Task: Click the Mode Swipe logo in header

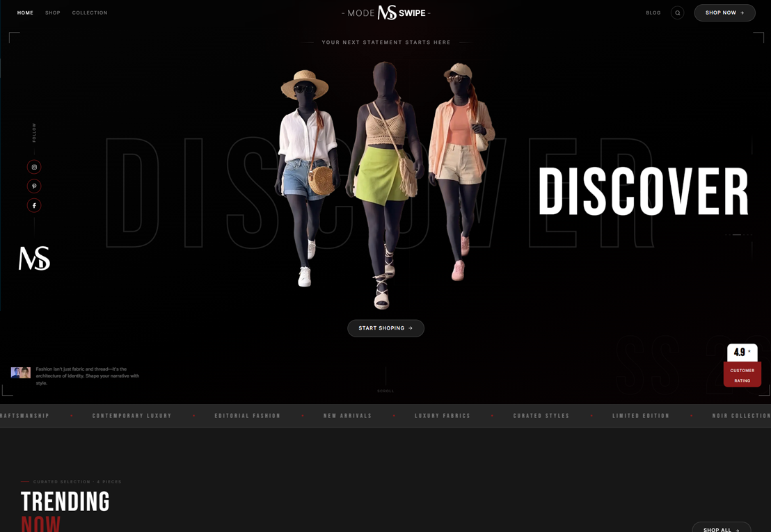Action: click(386, 13)
